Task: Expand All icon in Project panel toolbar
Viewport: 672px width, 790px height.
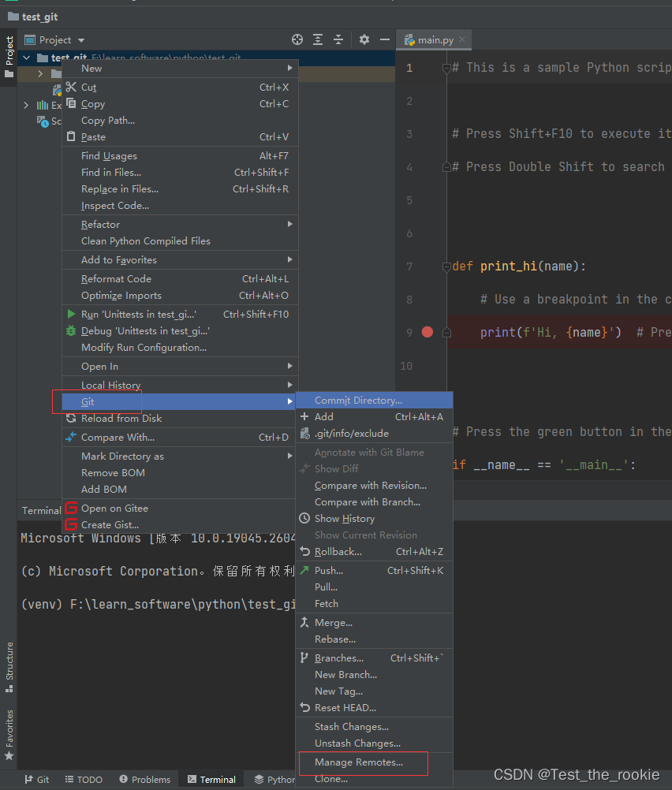Action: point(319,39)
